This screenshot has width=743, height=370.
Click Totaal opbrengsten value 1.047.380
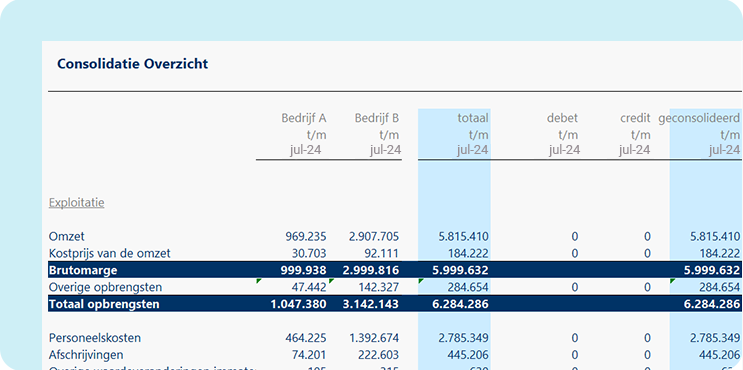[x=299, y=304]
